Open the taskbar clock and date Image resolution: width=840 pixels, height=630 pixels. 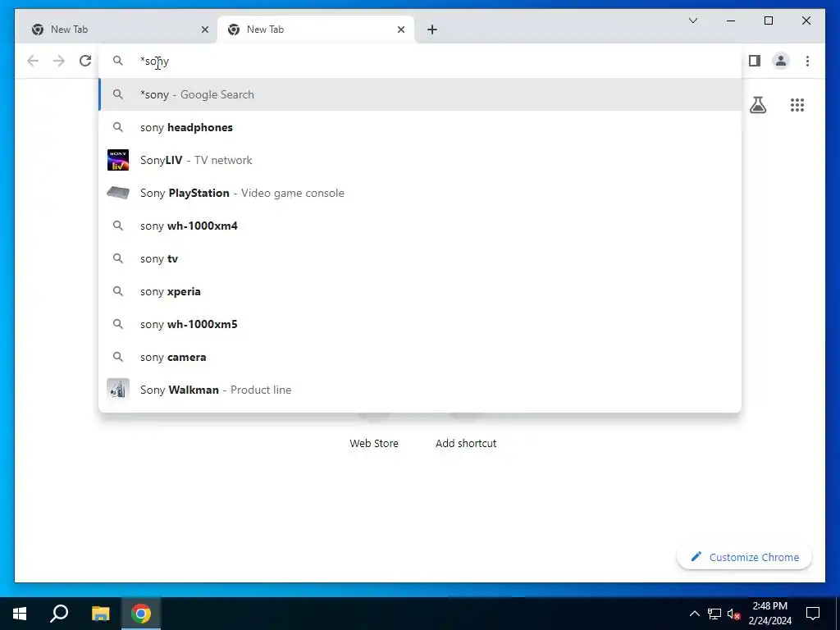[x=769, y=614]
